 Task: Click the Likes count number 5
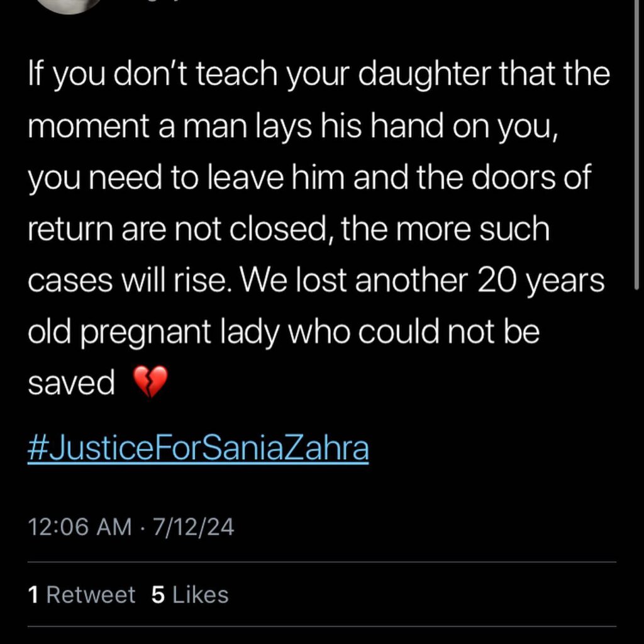[x=158, y=595]
